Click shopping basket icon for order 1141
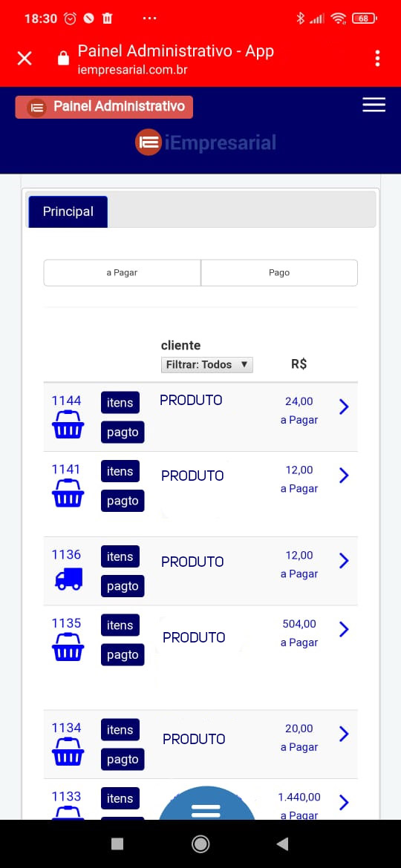Viewport: 401px width, 868px height. tap(68, 493)
